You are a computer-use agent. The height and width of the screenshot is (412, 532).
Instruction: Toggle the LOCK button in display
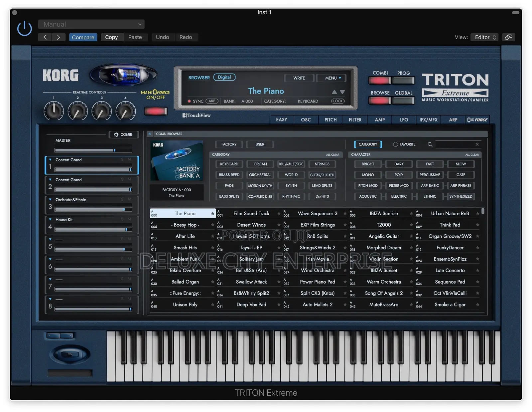pos(338,101)
